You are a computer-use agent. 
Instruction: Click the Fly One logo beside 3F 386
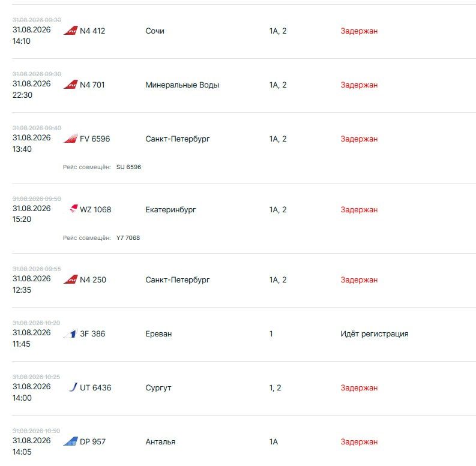point(70,333)
